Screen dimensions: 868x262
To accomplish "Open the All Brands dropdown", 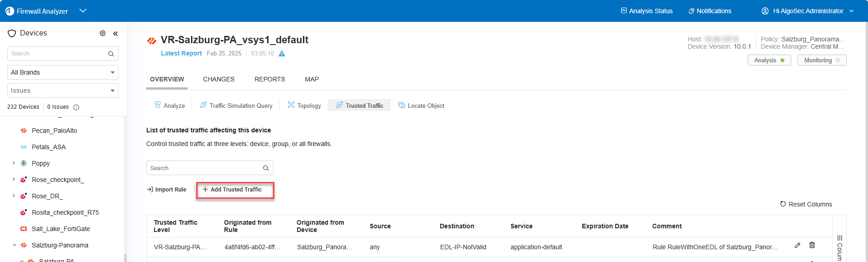I will [63, 72].
